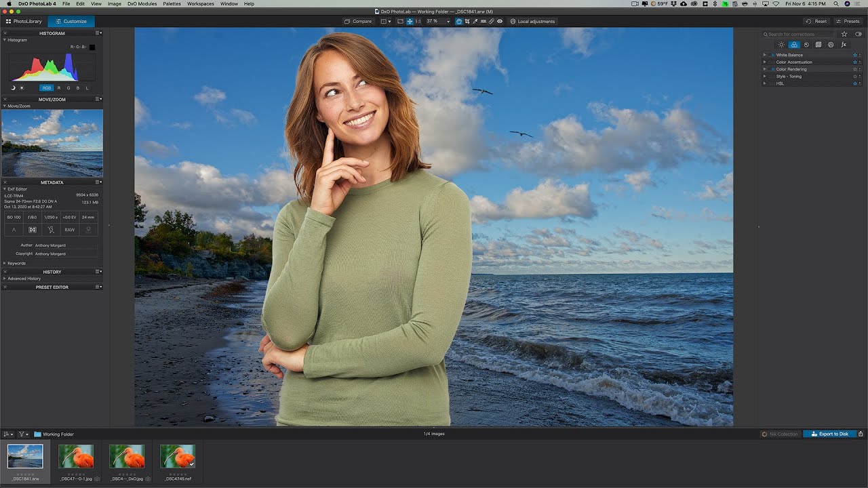This screenshot has width=868, height=488.
Task: Select the Hand move tool
Action: click(458, 21)
